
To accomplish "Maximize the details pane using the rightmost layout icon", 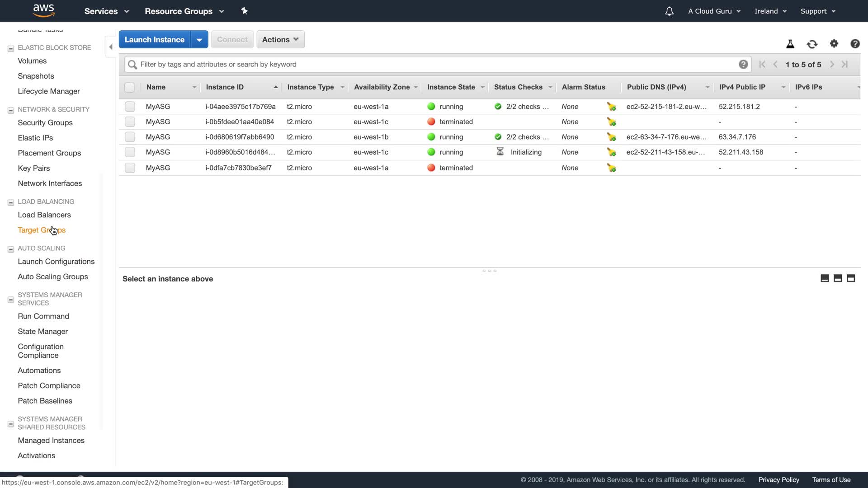I will click(x=851, y=278).
